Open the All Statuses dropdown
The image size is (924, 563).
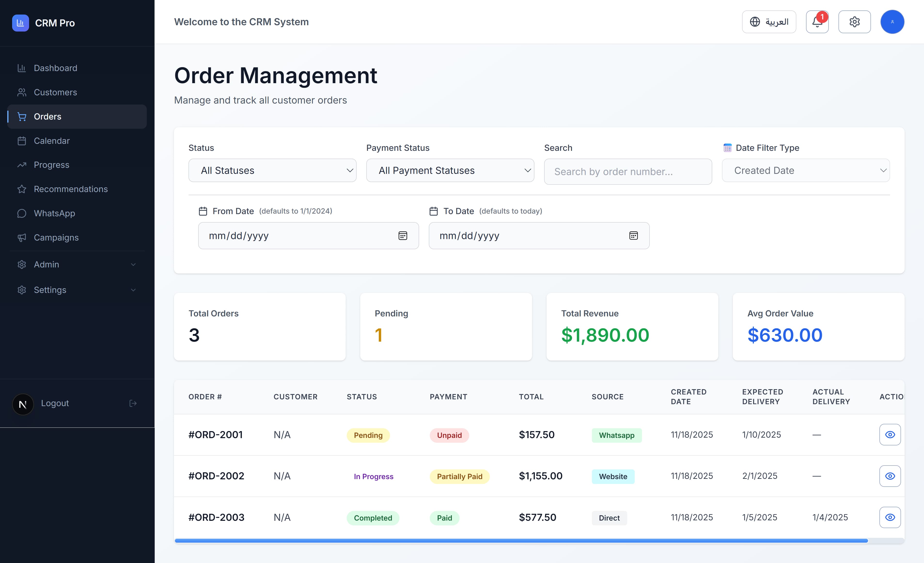(272, 170)
